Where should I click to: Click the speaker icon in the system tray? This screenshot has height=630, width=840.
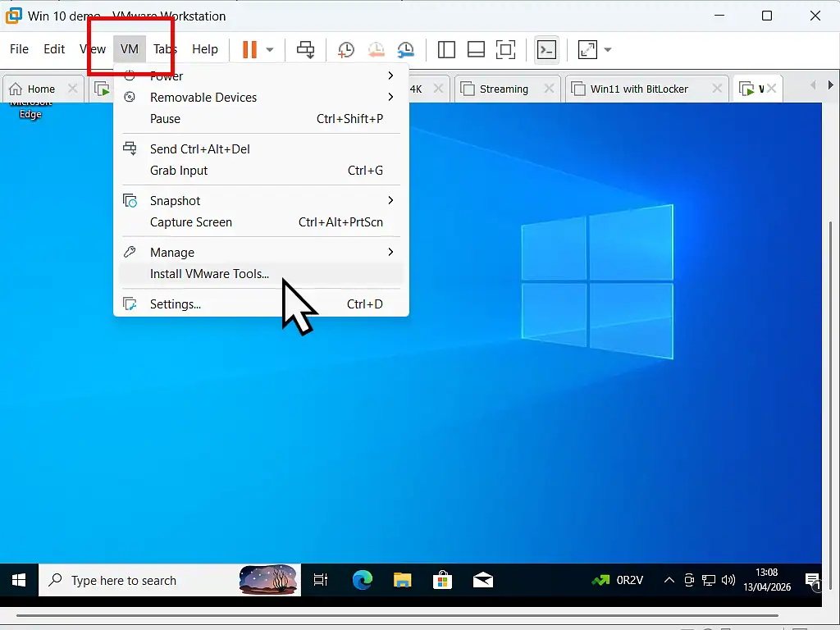pyautogui.click(x=728, y=580)
